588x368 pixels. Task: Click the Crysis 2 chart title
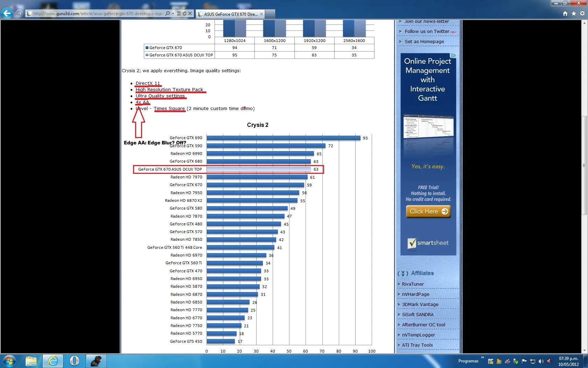click(x=258, y=125)
